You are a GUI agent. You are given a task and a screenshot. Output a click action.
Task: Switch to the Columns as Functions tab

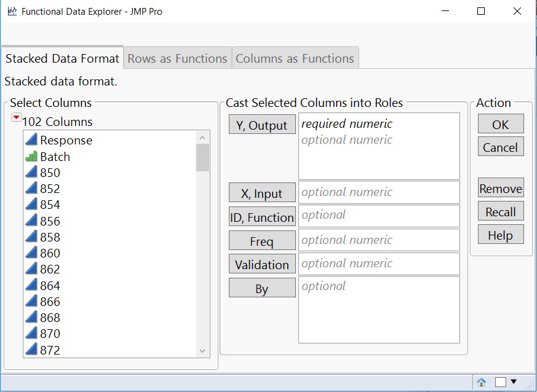point(295,58)
